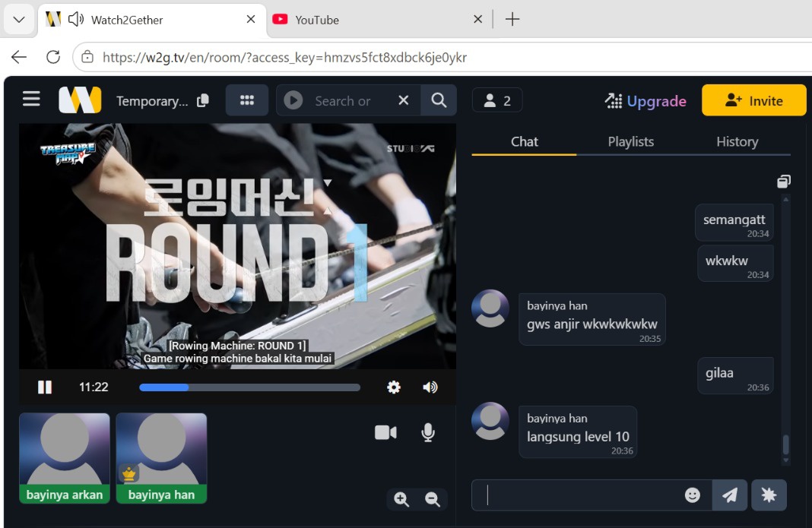
Task: Pause the video playback
Action: point(45,387)
